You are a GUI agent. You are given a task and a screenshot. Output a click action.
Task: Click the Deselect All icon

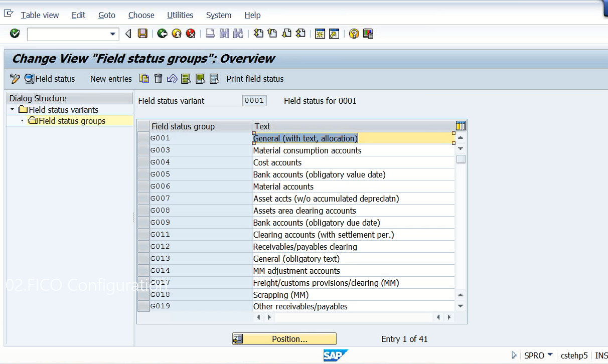click(214, 79)
